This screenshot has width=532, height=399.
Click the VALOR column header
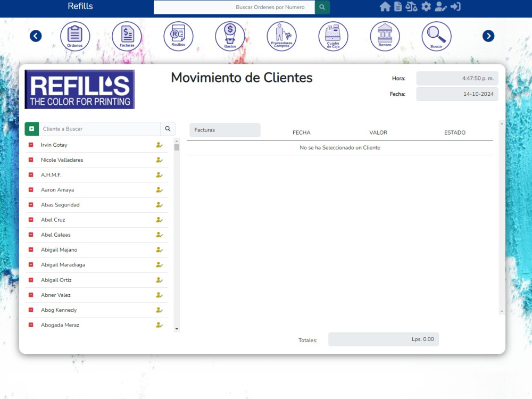(x=378, y=132)
